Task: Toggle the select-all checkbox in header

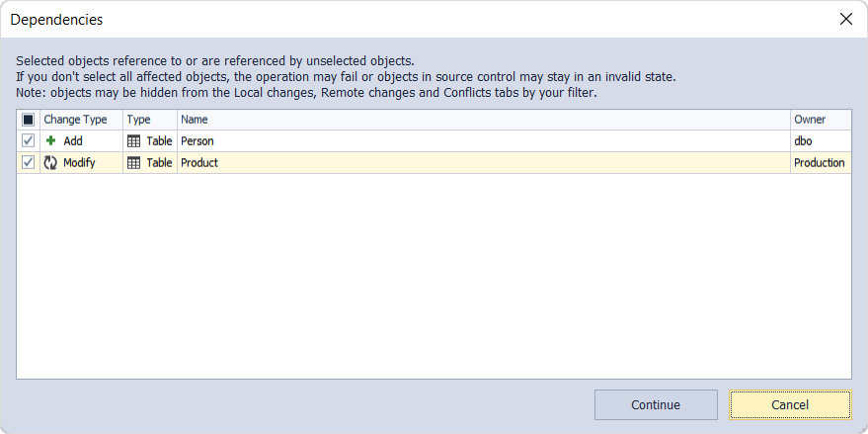Action: click(29, 120)
